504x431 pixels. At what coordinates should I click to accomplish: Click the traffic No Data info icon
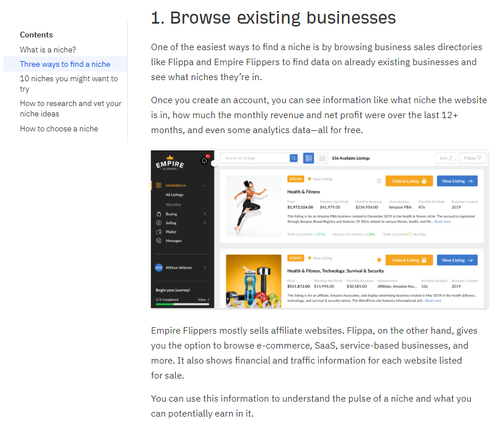pos(410,234)
